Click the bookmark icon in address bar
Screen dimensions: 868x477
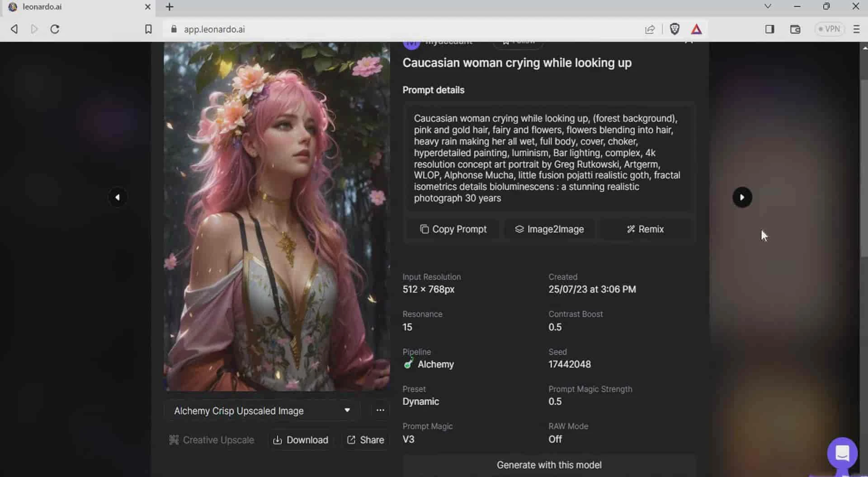148,29
